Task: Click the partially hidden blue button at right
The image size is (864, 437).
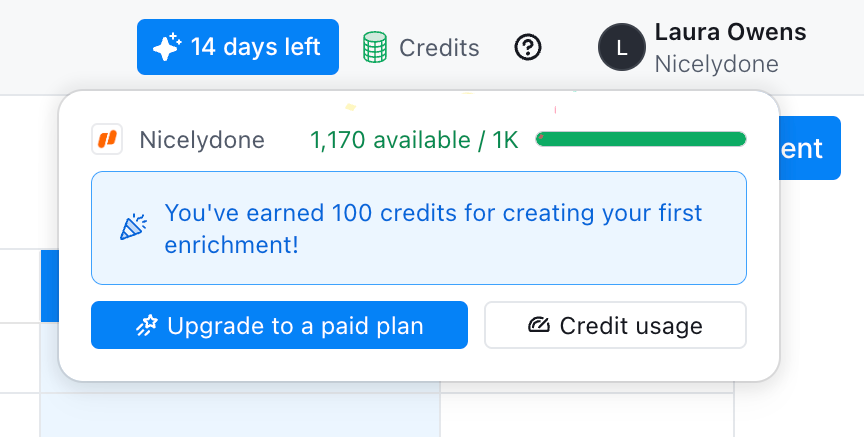Action: (810, 149)
